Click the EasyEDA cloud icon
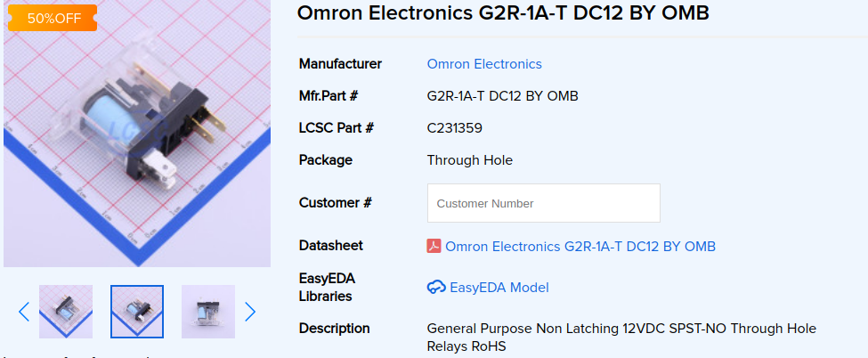 [x=436, y=288]
